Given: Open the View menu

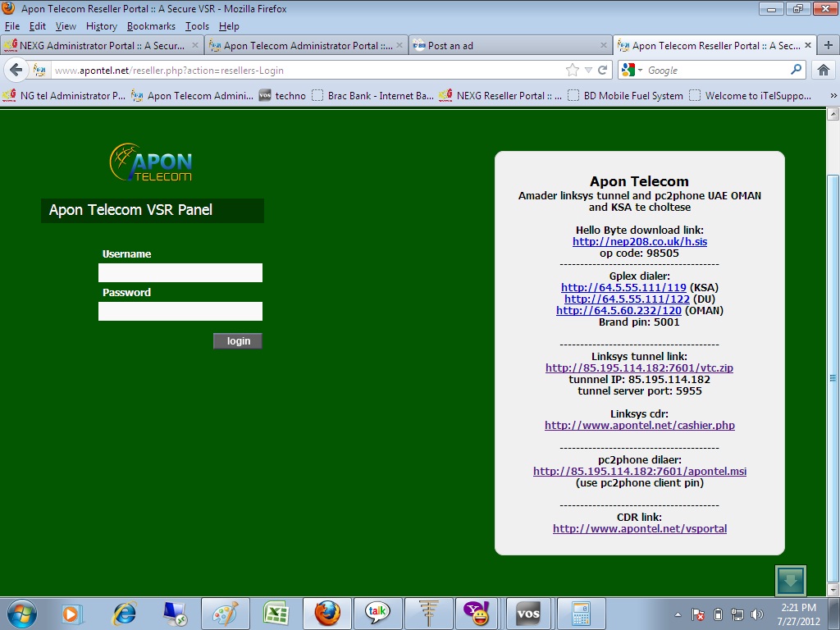Looking at the screenshot, I should (66, 26).
